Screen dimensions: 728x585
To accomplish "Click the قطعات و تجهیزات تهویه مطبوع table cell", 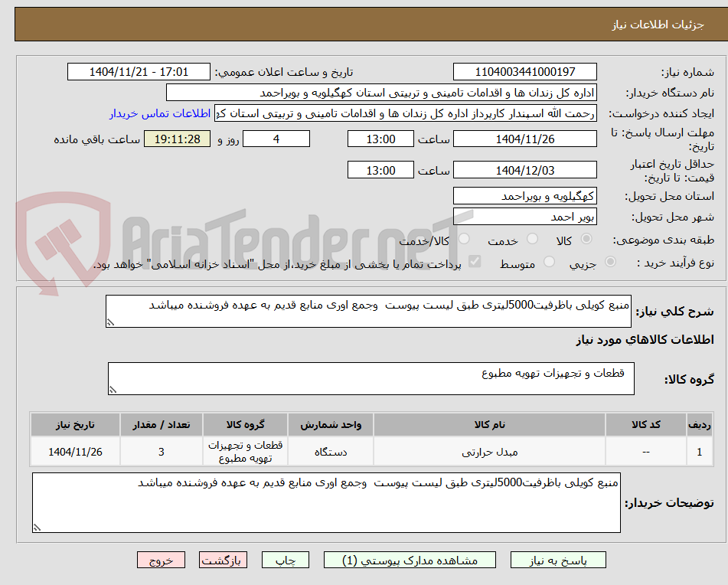I will (x=245, y=452).
